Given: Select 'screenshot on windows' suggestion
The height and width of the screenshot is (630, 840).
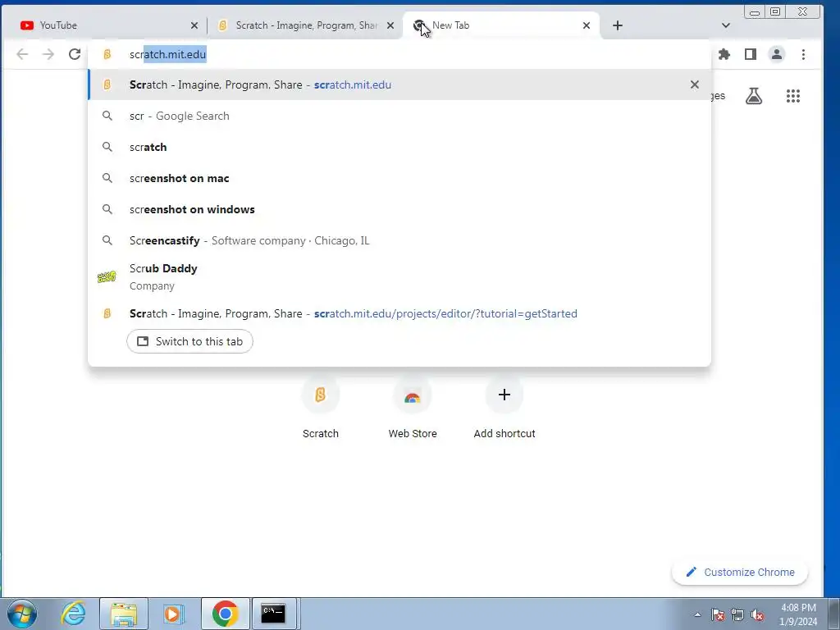Looking at the screenshot, I should pos(399,209).
